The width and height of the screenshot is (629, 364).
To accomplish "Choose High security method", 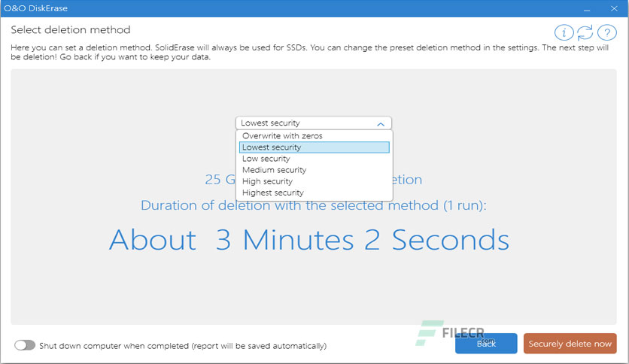I will click(314, 181).
